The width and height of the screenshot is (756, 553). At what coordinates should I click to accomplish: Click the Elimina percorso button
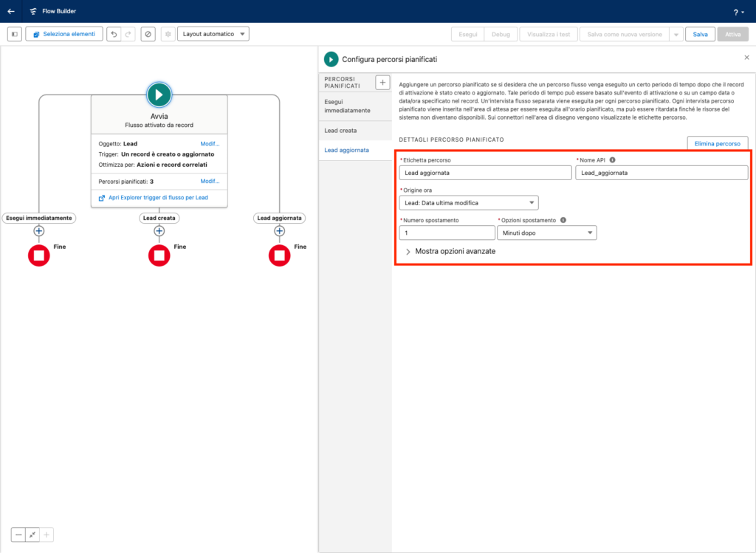[717, 143]
